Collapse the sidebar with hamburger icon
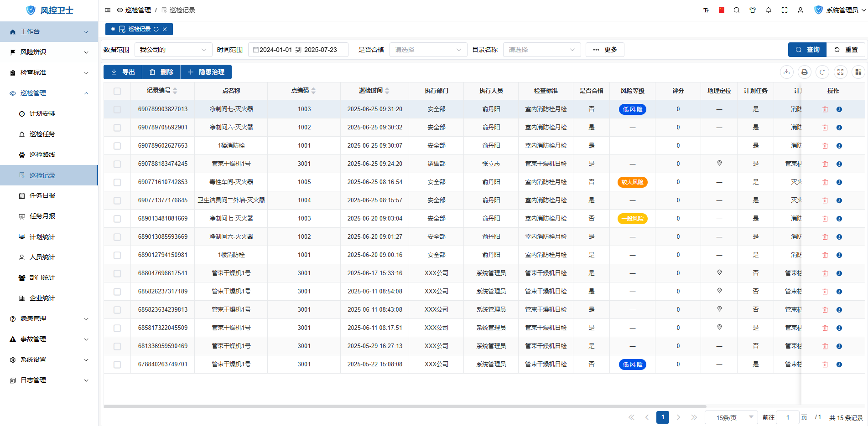The width and height of the screenshot is (868, 426). [108, 10]
